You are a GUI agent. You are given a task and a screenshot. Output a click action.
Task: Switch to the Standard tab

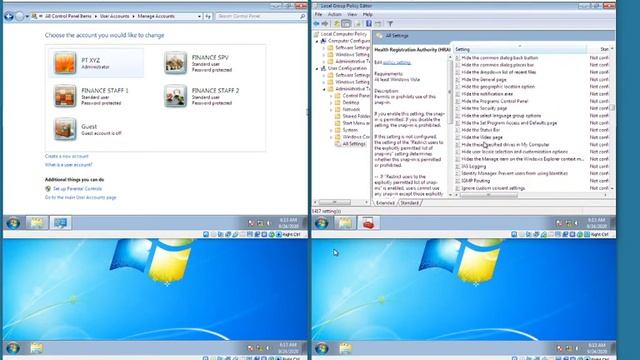click(409, 203)
